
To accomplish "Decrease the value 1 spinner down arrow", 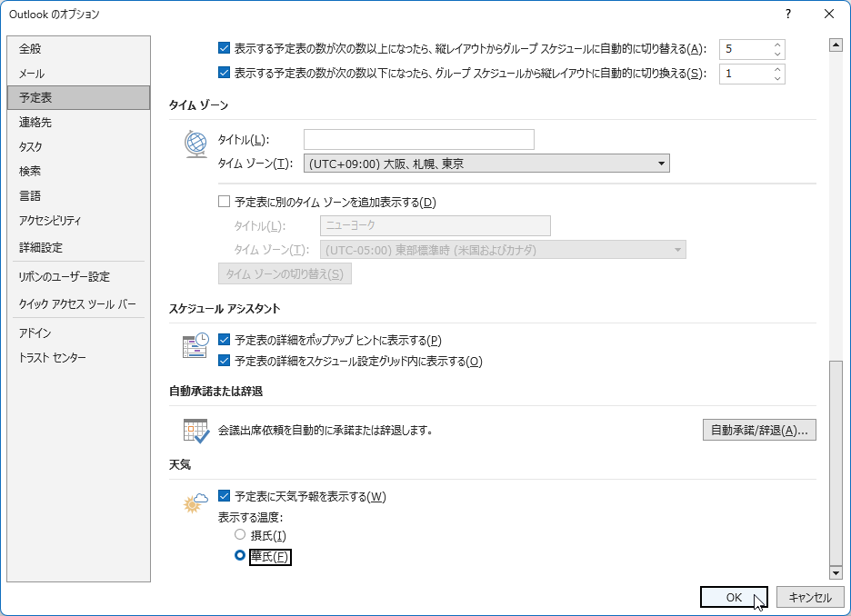I will click(x=777, y=79).
